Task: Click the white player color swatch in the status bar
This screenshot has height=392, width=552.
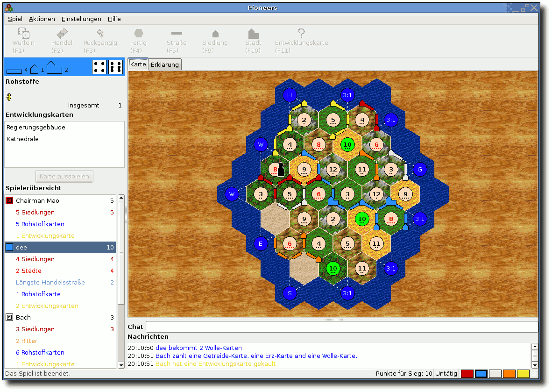Action: click(495, 374)
